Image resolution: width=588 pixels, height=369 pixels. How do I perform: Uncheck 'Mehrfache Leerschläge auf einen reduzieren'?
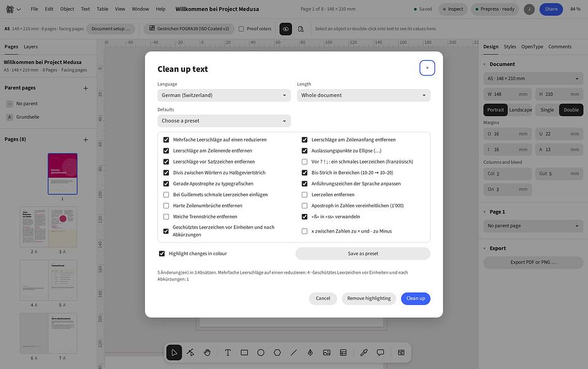tap(166, 140)
